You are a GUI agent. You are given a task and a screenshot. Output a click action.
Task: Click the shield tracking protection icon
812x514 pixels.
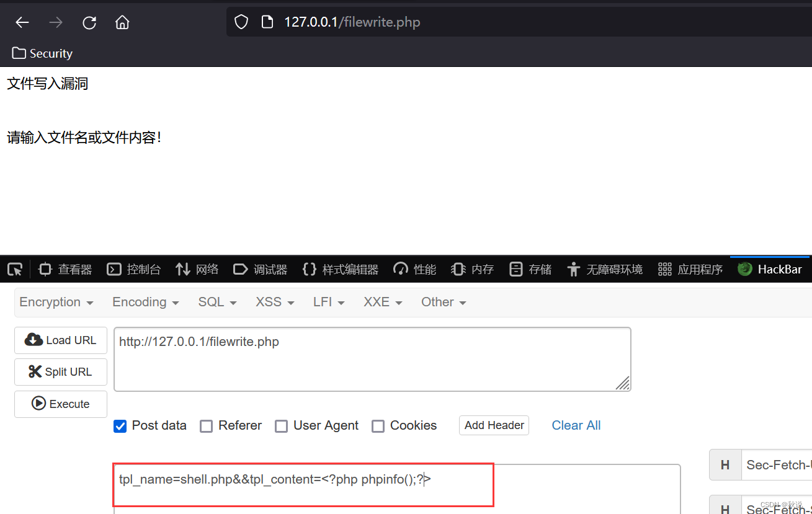[x=241, y=23]
